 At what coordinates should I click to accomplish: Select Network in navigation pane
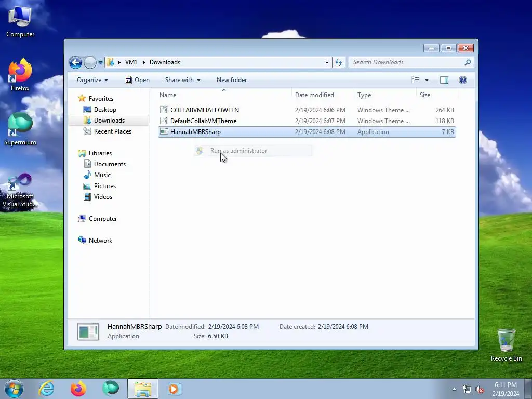(100, 240)
